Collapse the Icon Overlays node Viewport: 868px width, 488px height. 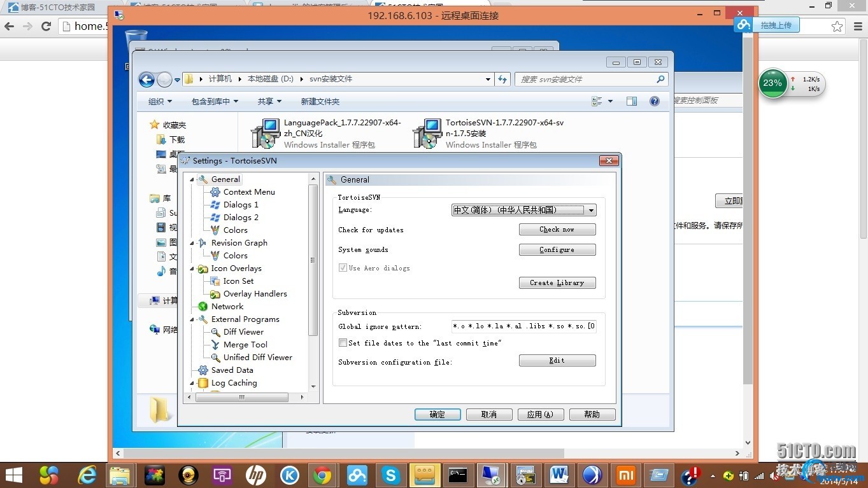tap(192, 268)
